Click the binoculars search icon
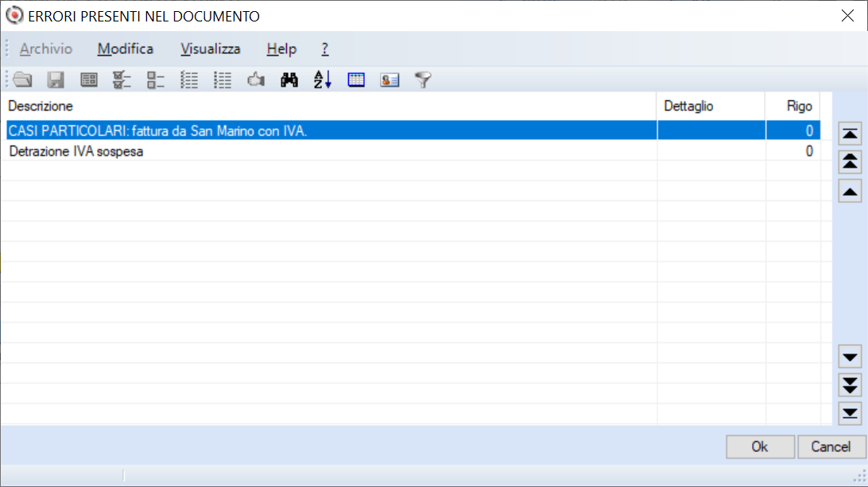This screenshot has width=868, height=487. point(289,79)
